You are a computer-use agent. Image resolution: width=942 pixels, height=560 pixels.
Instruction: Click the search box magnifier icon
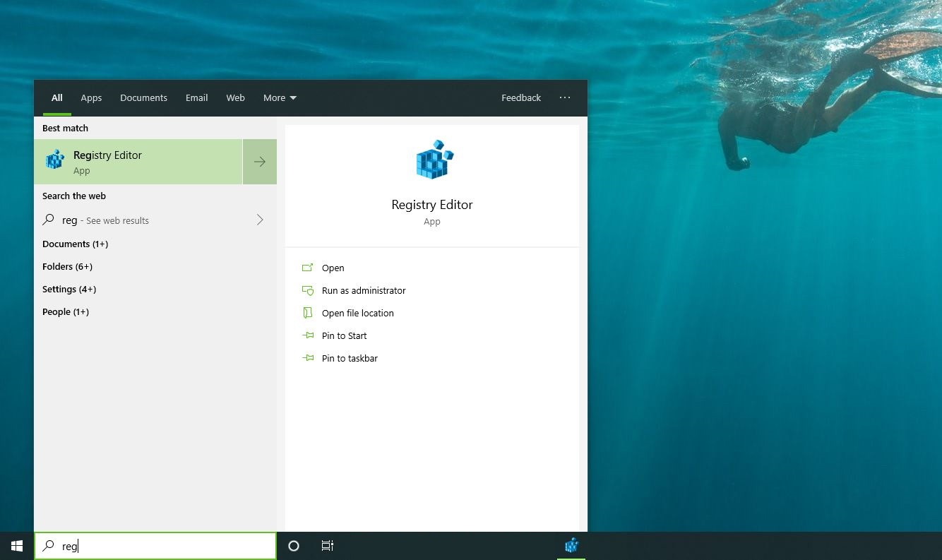(x=48, y=546)
